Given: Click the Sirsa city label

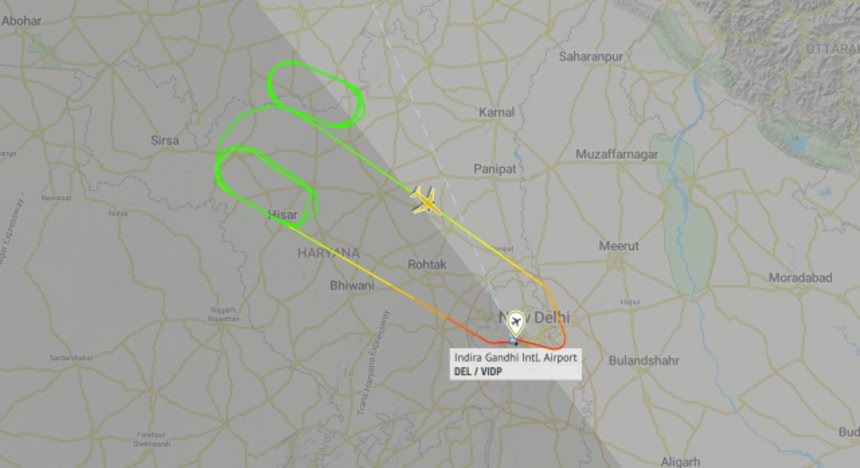Looking at the screenshot, I should 165,140.
